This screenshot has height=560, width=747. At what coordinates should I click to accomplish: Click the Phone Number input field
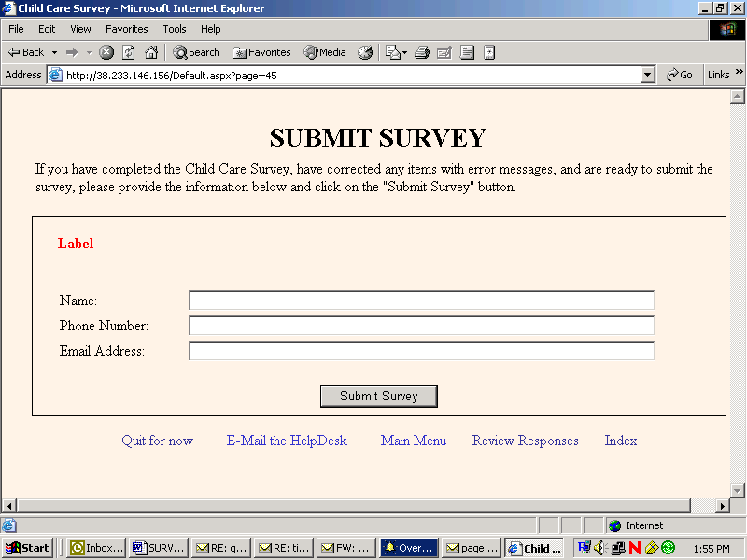click(422, 326)
